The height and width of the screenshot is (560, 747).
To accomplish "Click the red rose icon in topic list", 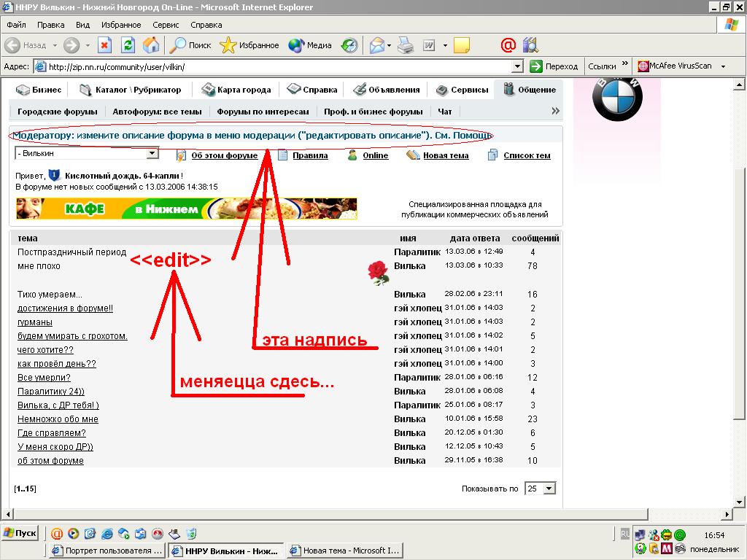I will 377,272.
